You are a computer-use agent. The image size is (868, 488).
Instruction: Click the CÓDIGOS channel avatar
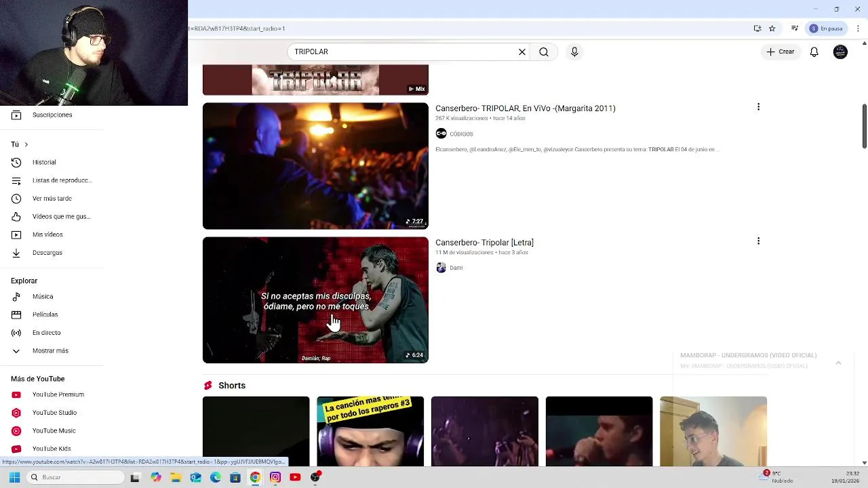click(441, 134)
